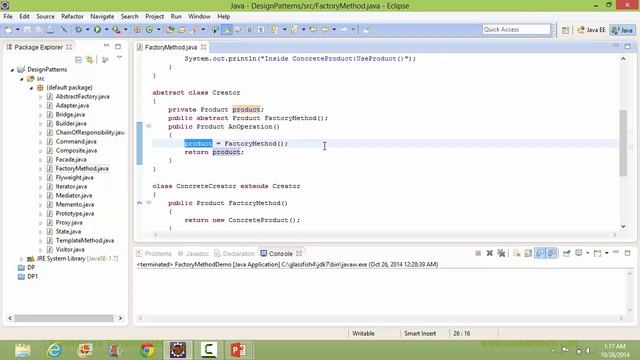The image size is (640, 360).
Task: Switch to the Problems tab
Action: [154, 253]
